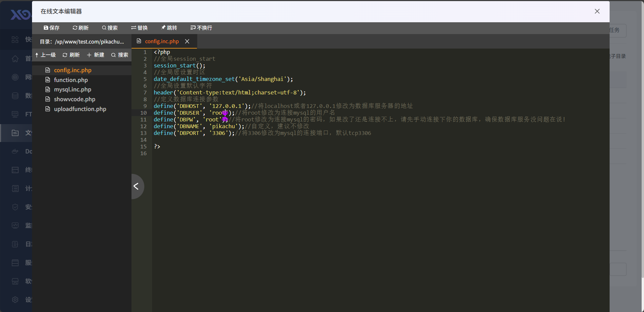Open the quick-access grid icon in background sidebar
The width and height of the screenshot is (644, 312).
[x=15, y=40]
